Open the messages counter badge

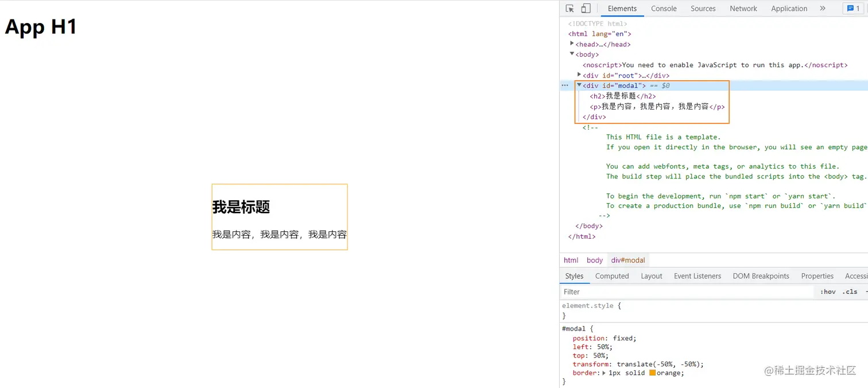tap(852, 9)
